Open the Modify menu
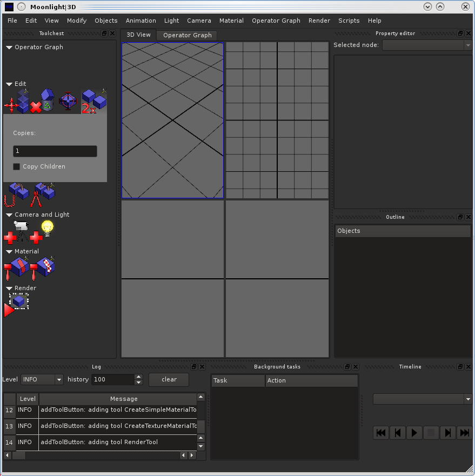The height and width of the screenshot is (476, 475). pos(77,21)
